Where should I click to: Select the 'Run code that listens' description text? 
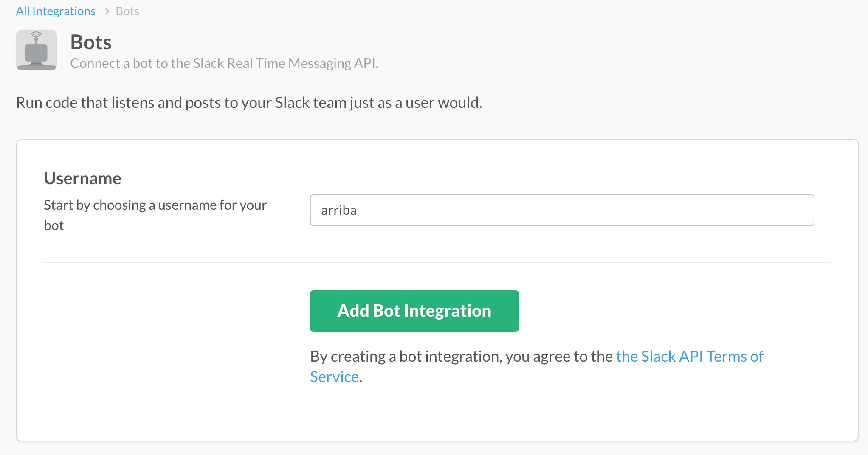pos(249,103)
